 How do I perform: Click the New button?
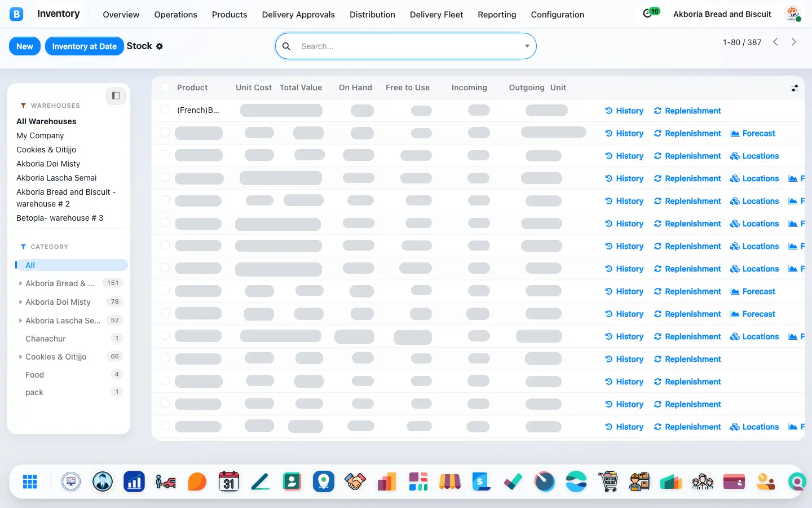pos(25,46)
